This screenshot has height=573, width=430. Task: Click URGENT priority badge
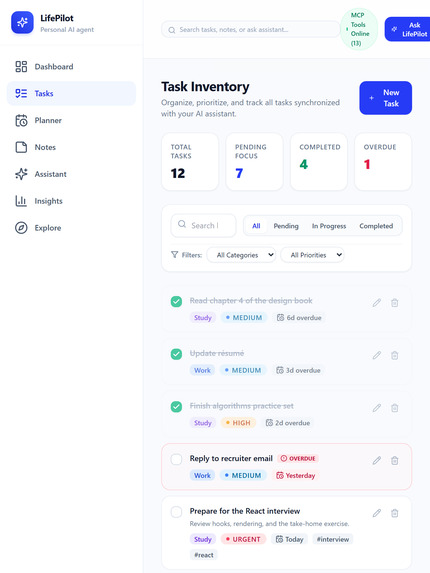[243, 539]
